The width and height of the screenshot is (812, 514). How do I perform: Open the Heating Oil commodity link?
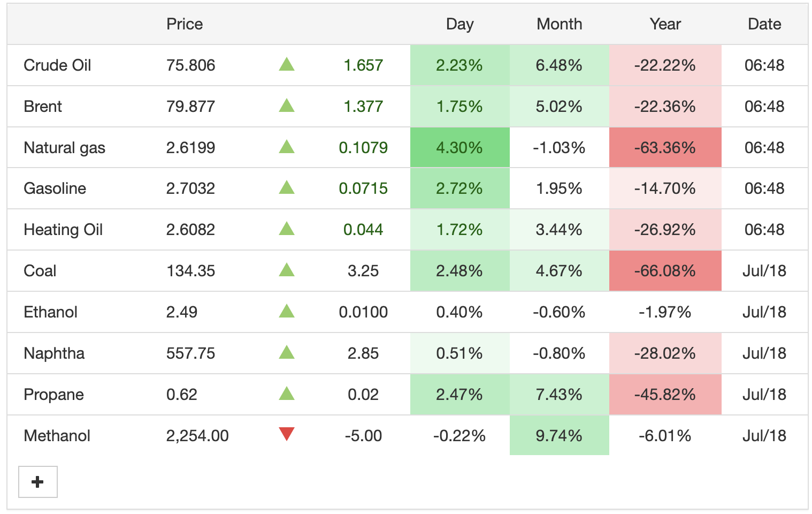click(x=63, y=230)
